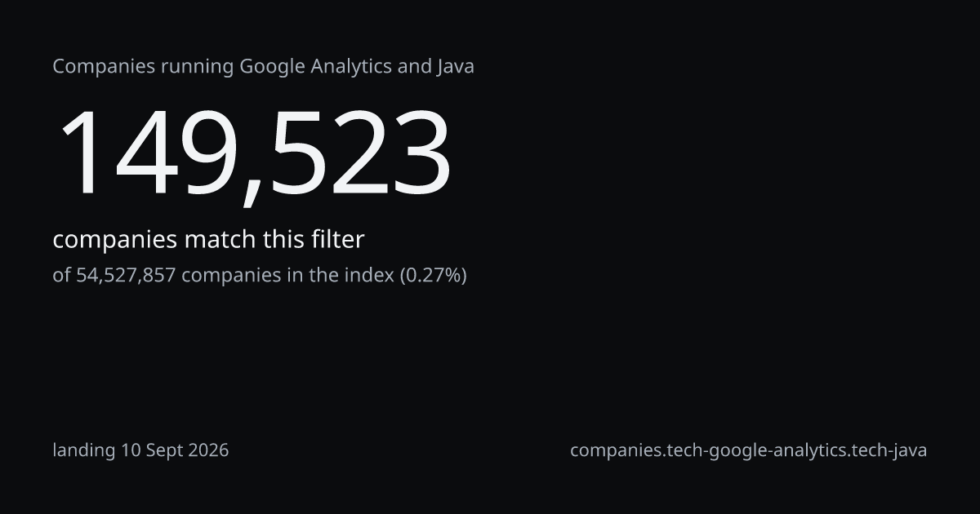Select the 54,527,857 total companies figure
980x514 pixels.
[x=126, y=276]
